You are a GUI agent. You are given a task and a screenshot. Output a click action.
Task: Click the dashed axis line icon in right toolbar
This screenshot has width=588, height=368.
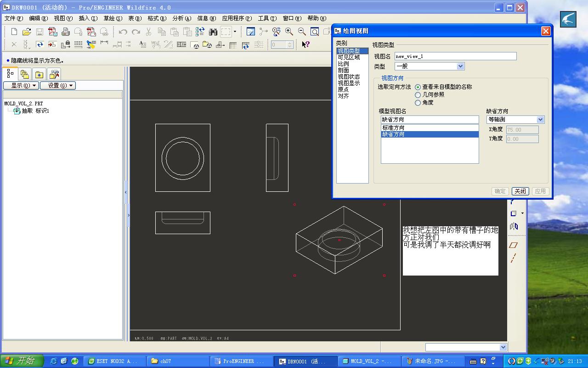click(x=514, y=258)
